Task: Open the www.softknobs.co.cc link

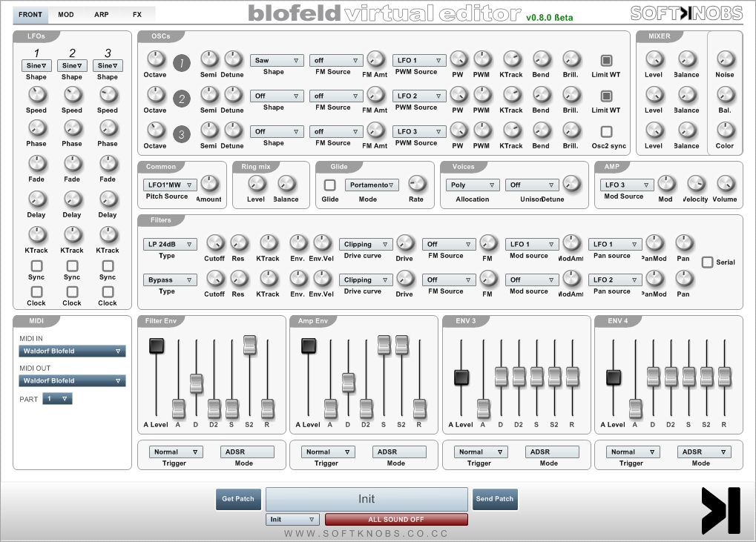Action: pyautogui.click(x=367, y=533)
